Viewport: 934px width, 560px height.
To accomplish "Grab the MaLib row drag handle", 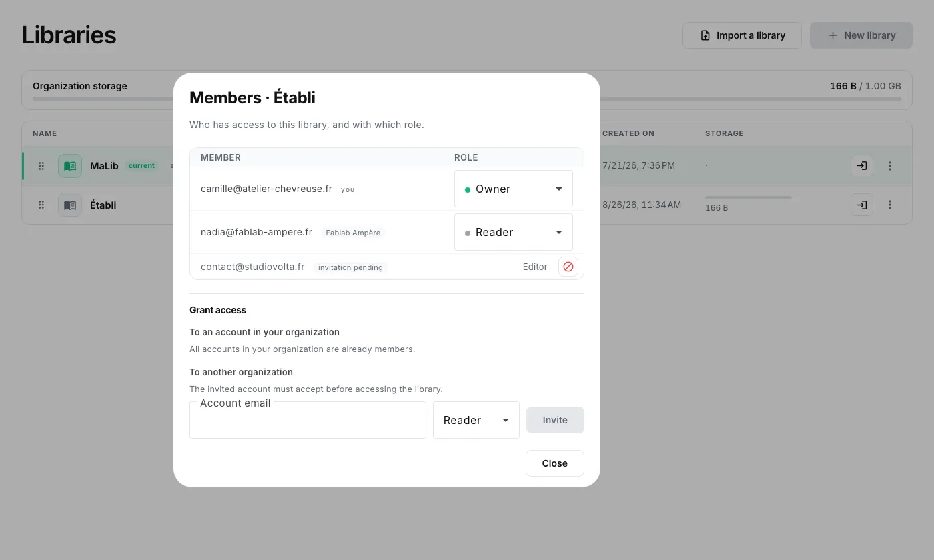I will [x=41, y=166].
